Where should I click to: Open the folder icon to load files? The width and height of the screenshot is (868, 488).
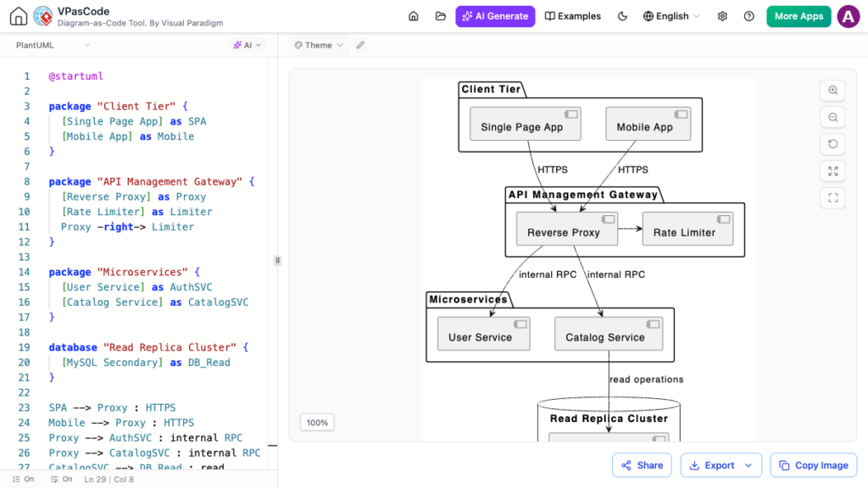click(x=441, y=16)
